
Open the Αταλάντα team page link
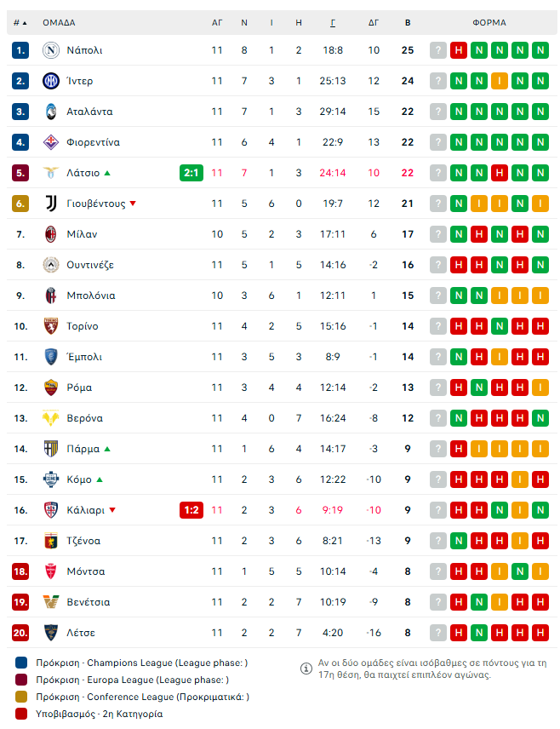coord(89,112)
